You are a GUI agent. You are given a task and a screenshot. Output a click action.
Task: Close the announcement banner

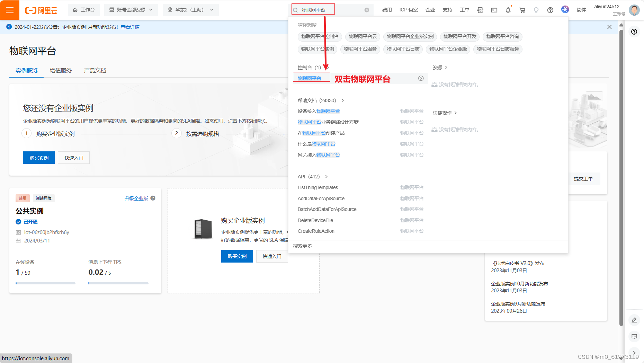click(609, 27)
